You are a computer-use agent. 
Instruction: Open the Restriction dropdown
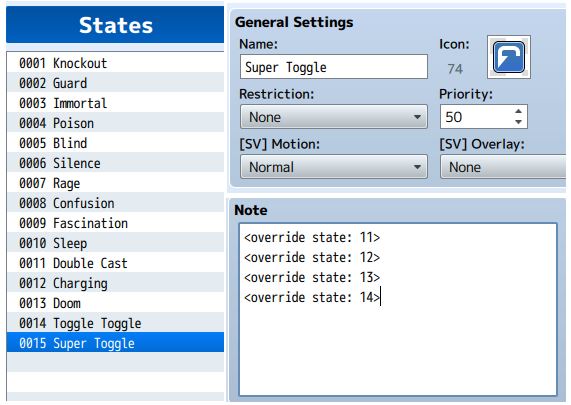[x=334, y=117]
